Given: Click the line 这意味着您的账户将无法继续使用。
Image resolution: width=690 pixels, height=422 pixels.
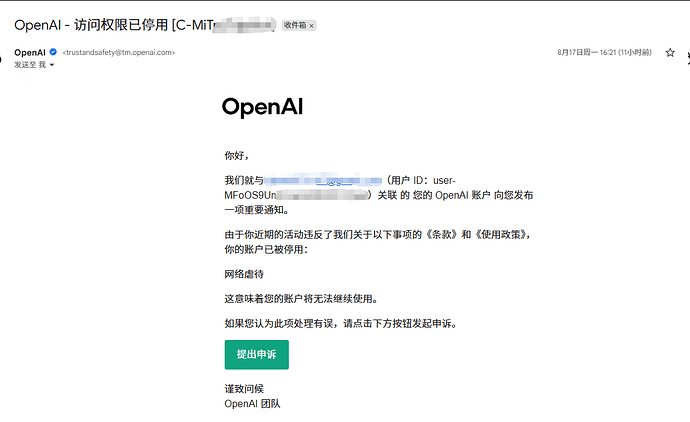Looking at the screenshot, I should click(301, 299).
